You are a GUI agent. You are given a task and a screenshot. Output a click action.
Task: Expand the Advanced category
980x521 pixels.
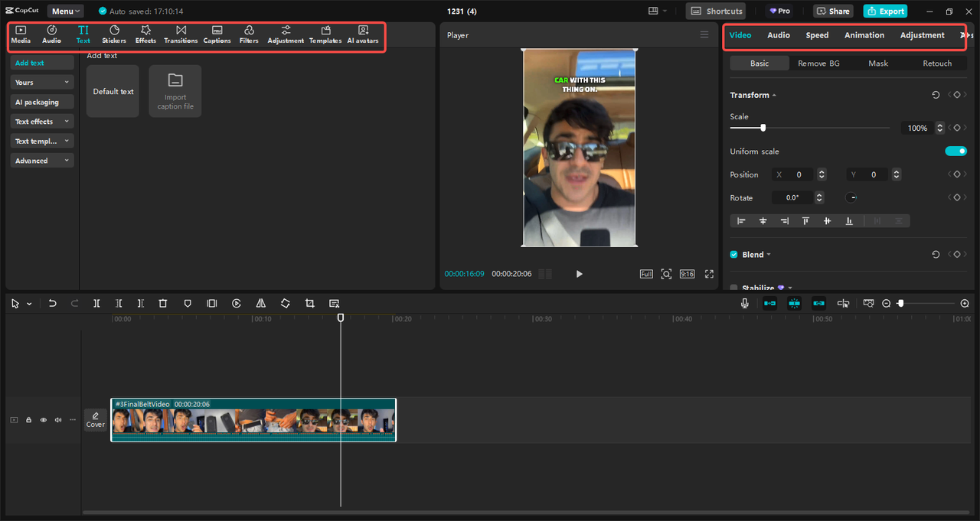(x=42, y=161)
